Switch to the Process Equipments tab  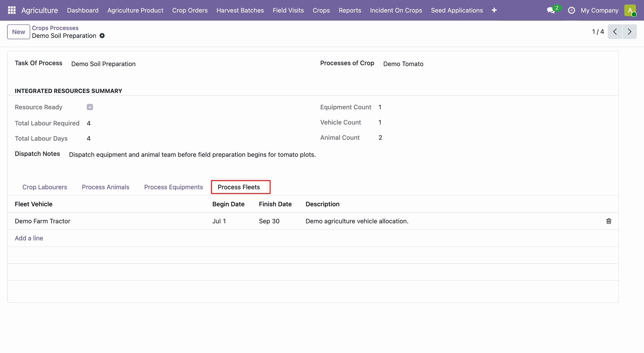click(173, 187)
